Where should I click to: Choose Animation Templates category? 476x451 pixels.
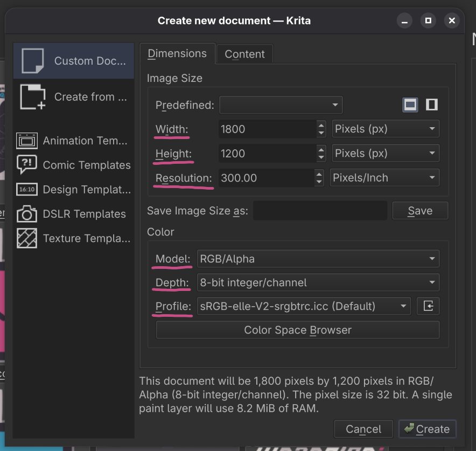73,141
